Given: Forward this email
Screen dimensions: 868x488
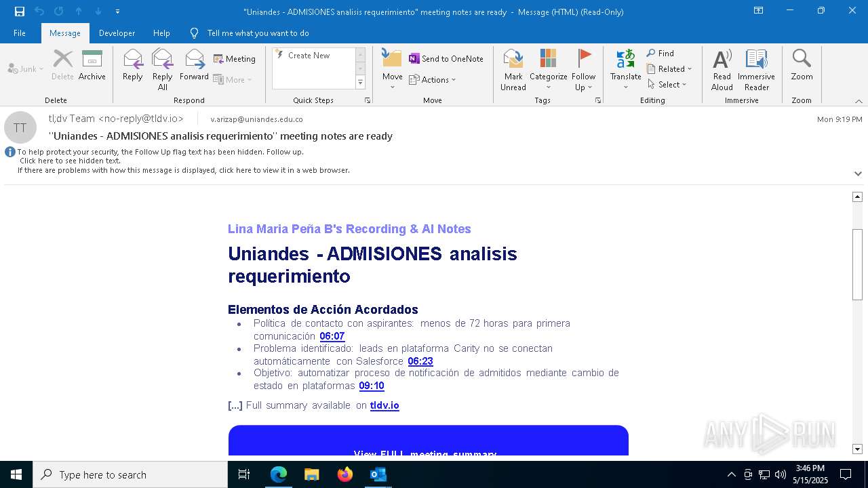Looking at the screenshot, I should [195, 65].
